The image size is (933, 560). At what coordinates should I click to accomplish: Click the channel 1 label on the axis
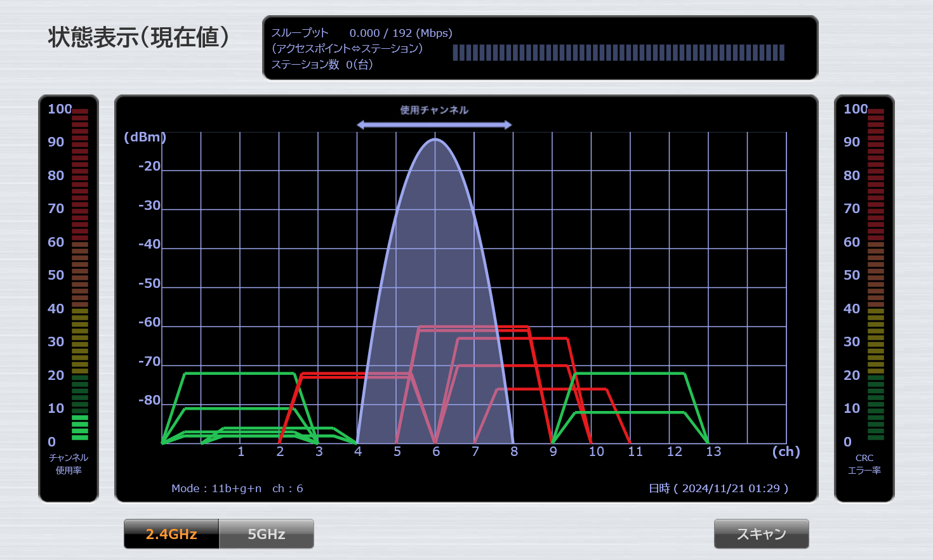pos(241,452)
